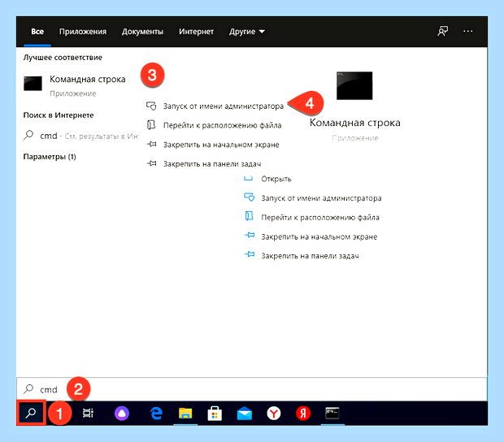The image size is (504, 442).
Task: Open the Mail app from taskbar
Action: point(245,413)
